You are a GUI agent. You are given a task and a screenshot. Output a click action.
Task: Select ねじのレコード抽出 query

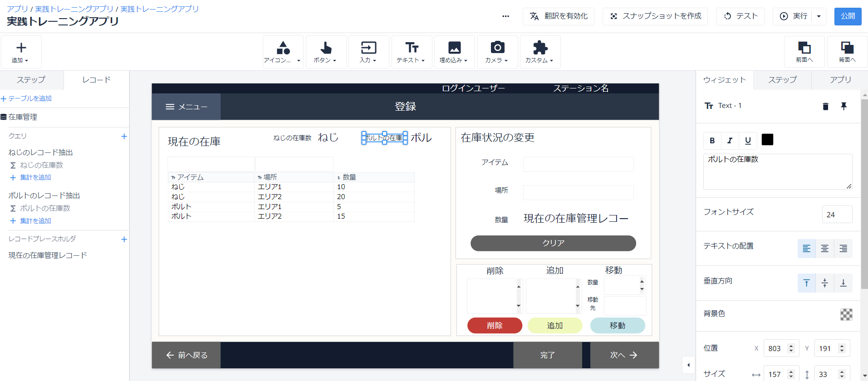40,152
